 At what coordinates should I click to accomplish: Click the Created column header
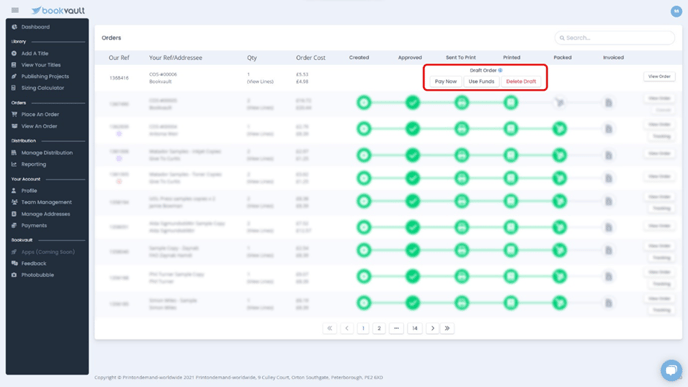[359, 57]
